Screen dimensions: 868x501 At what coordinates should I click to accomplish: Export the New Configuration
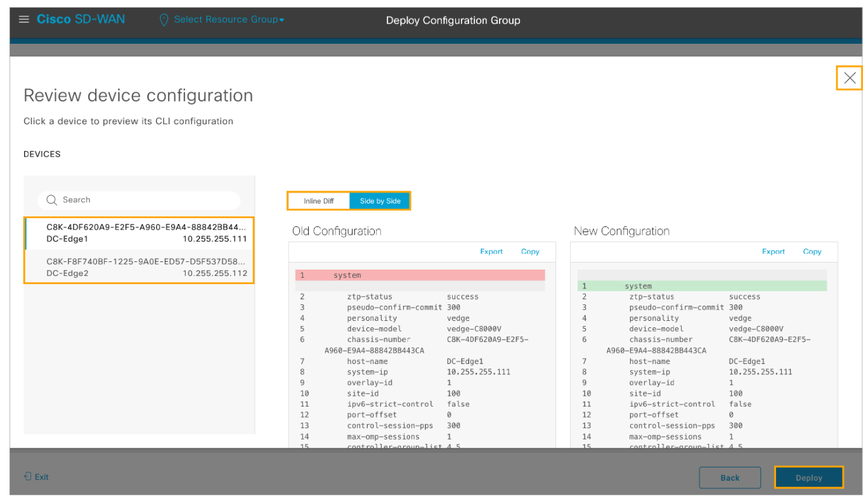pyautogui.click(x=773, y=252)
